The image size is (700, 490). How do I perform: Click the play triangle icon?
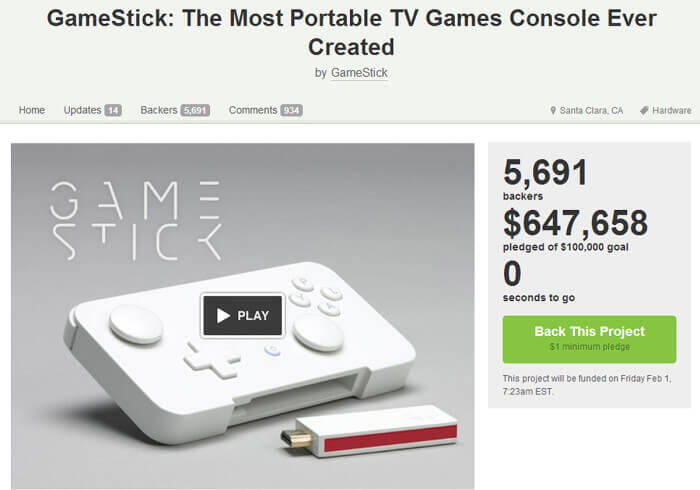click(224, 316)
